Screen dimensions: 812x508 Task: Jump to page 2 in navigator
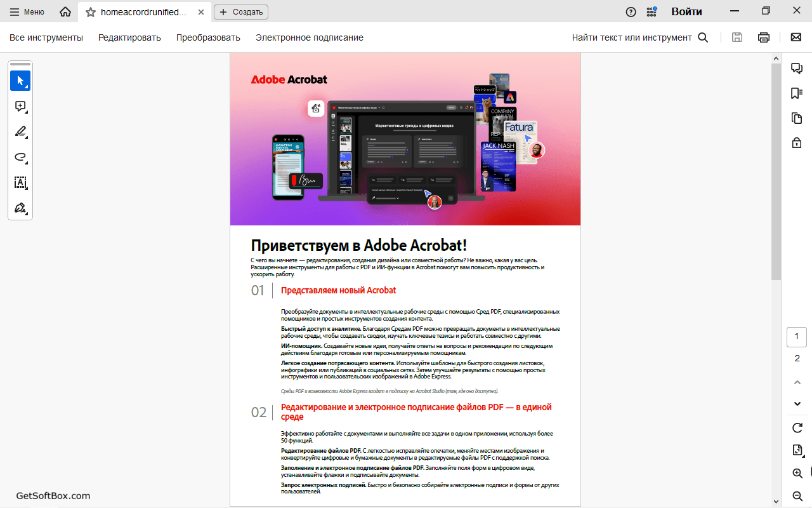pyautogui.click(x=797, y=359)
